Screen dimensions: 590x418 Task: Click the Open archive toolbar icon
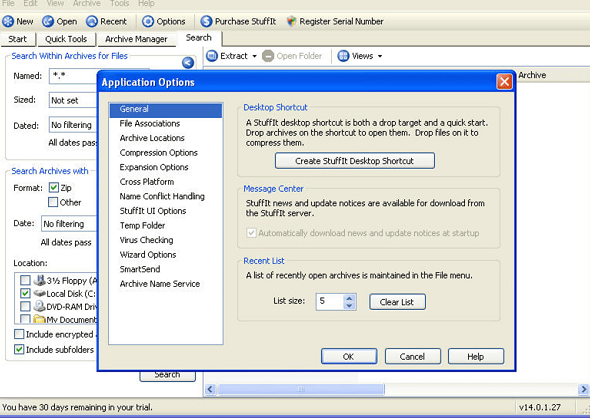click(48, 21)
